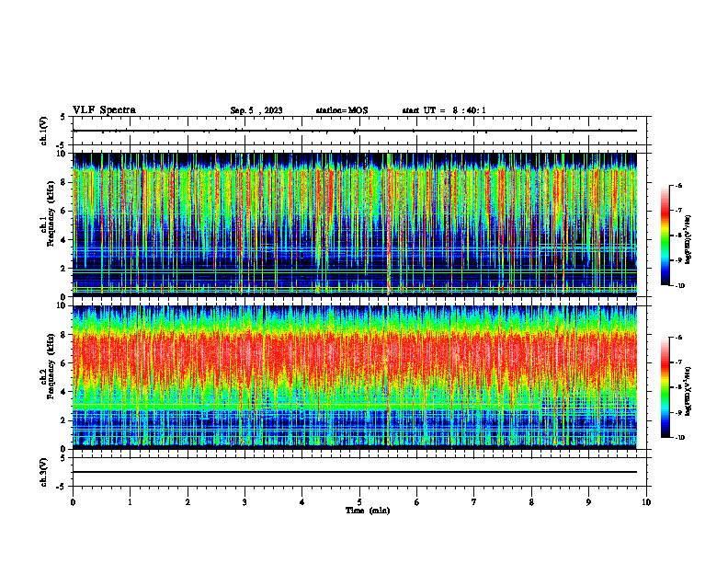Click the time axis tick label "7"
Image resolution: width=728 pixels, height=563 pixels.
pos(474,502)
